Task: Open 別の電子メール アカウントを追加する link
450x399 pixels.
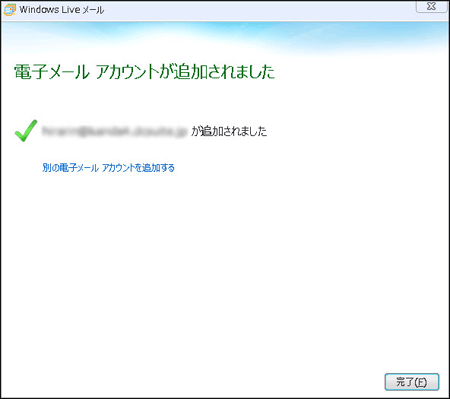Action: click(108, 167)
